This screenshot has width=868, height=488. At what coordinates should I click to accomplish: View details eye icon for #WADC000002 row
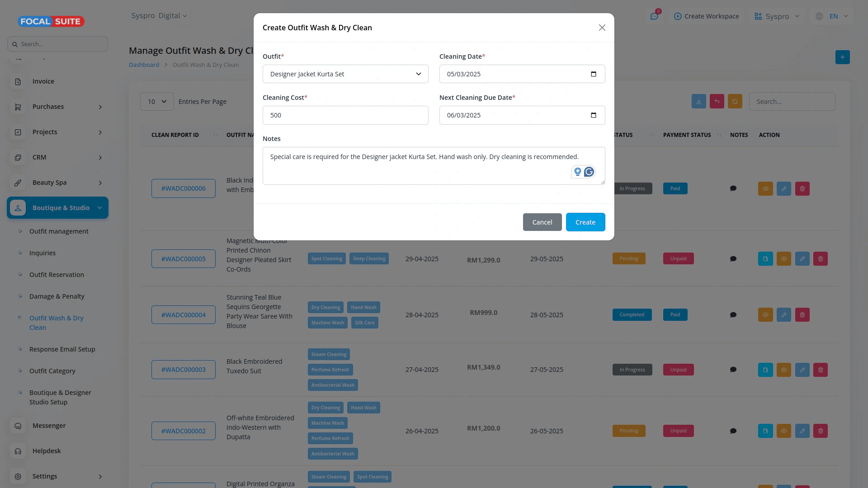click(x=783, y=431)
